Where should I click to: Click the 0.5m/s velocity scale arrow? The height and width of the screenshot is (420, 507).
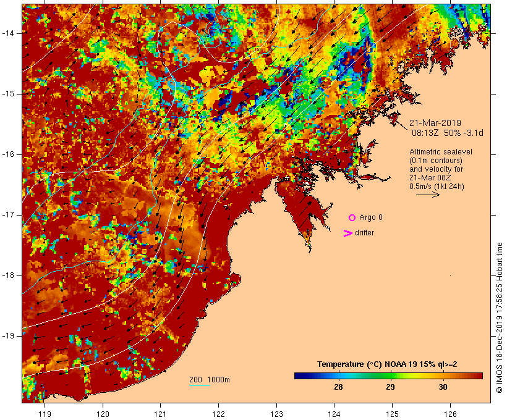point(428,195)
